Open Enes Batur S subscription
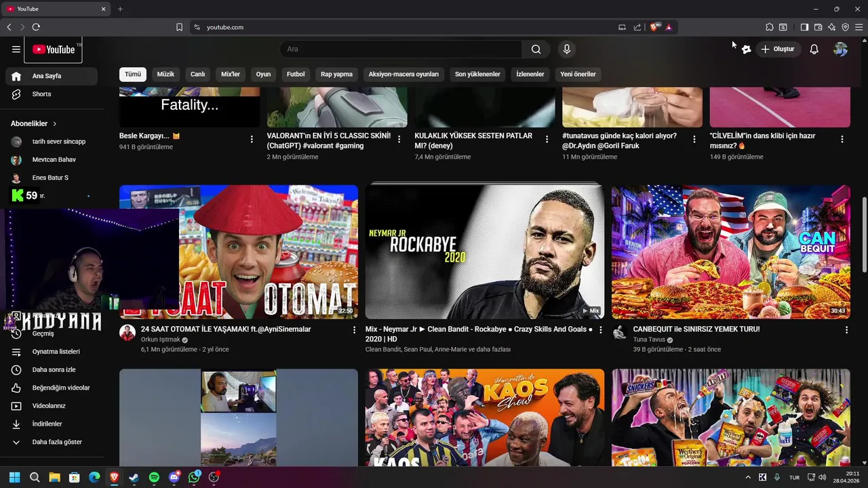This screenshot has height=488, width=868. [x=52, y=178]
